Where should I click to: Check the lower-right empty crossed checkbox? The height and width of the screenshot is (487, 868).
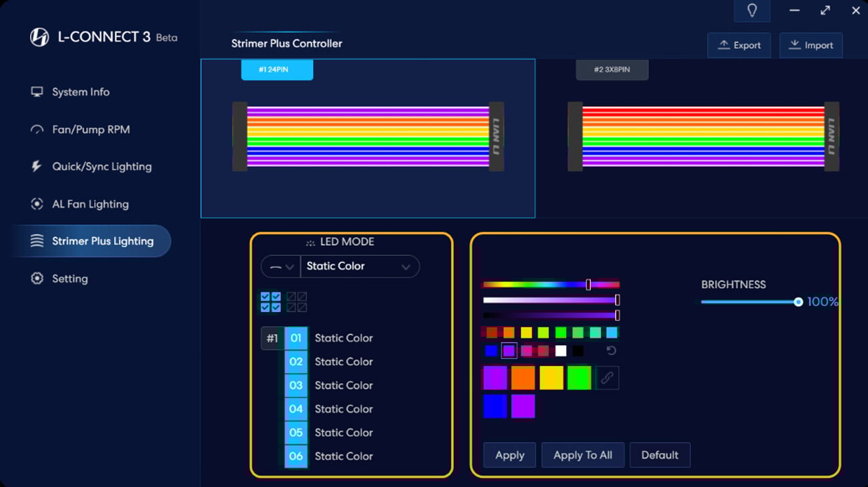(302, 307)
